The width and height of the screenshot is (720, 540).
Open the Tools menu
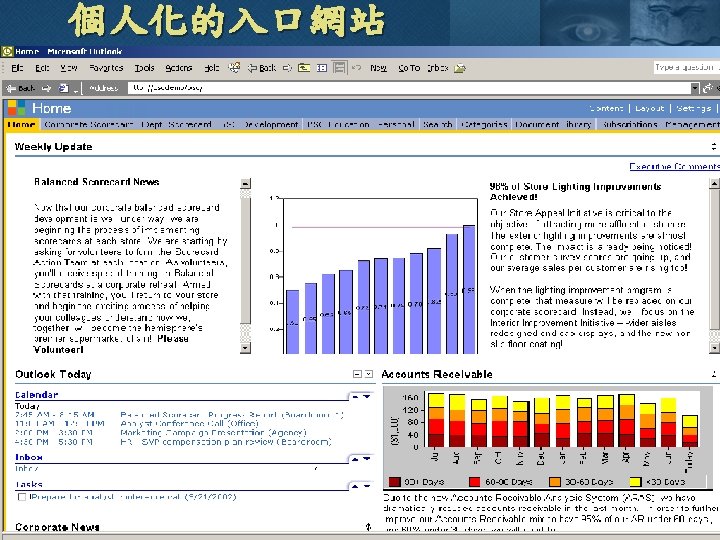144,68
